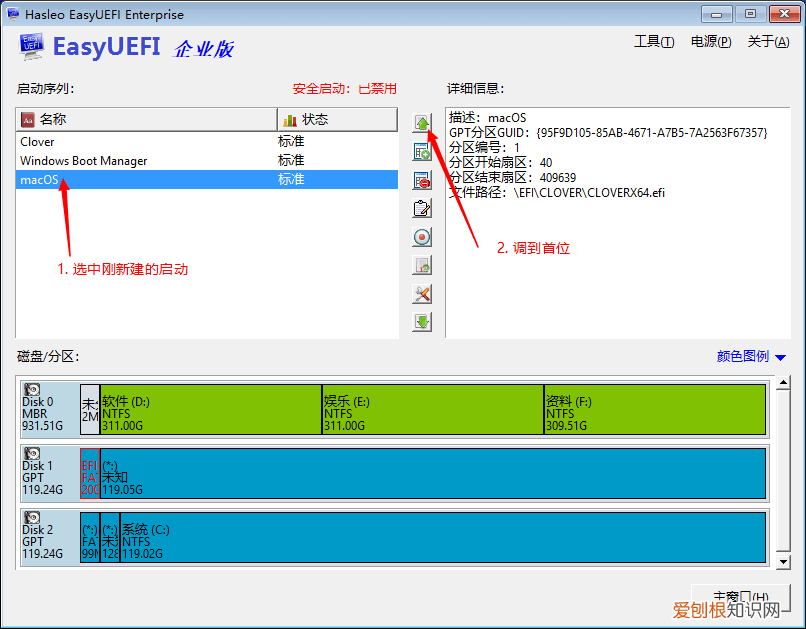This screenshot has width=806, height=629.
Task: Open the 工具(T) menu
Action: click(654, 42)
